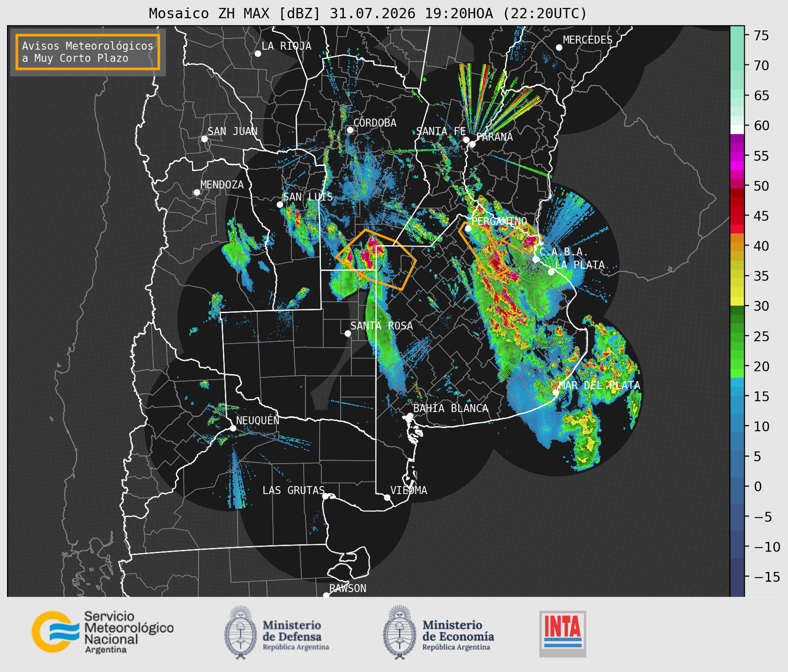Click the Avisos Meteorológicos a Muy Corto Plazo box
Viewport: 788px width, 672px height.
[x=88, y=52]
